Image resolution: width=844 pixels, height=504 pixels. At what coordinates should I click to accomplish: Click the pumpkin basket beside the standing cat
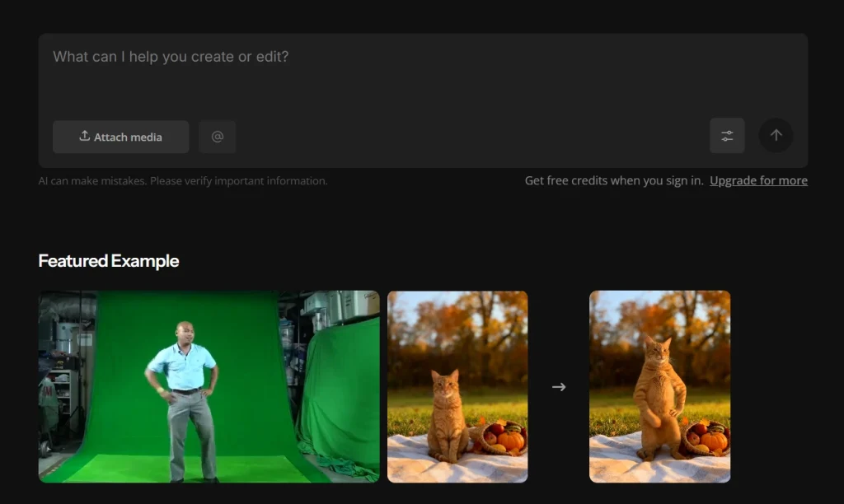(706, 438)
